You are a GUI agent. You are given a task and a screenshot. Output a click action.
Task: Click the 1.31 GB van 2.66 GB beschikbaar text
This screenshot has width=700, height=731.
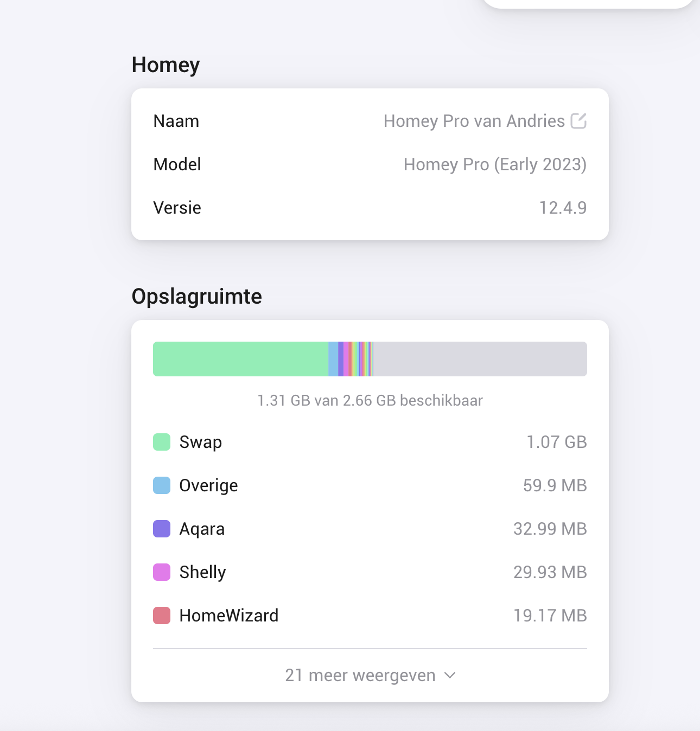tap(370, 401)
